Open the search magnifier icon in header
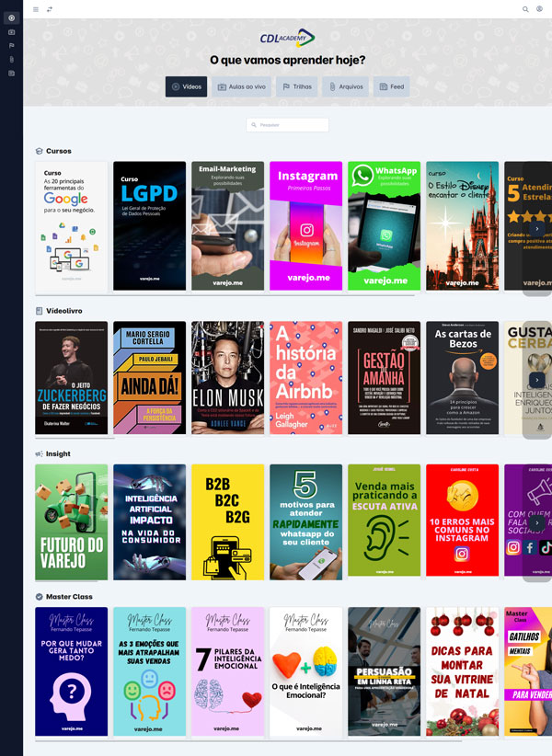 [x=525, y=9]
